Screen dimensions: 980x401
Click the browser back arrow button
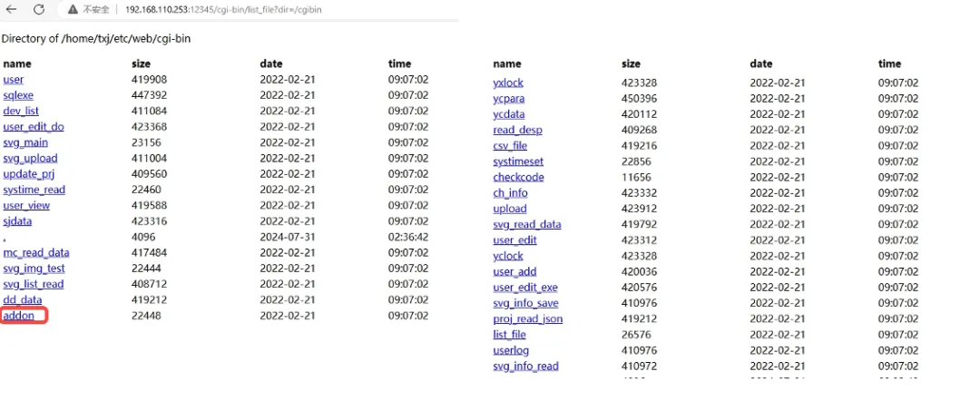coord(14,9)
